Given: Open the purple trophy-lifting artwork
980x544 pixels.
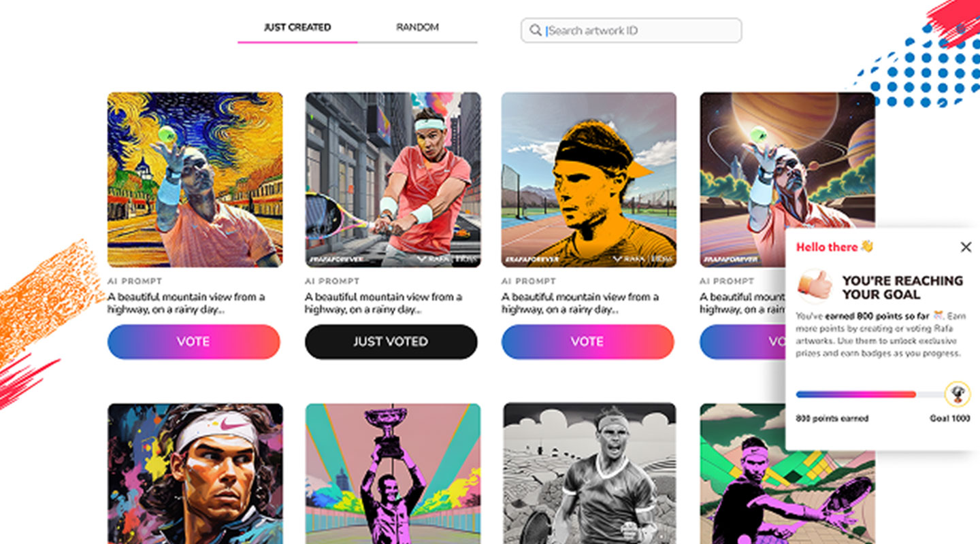Looking at the screenshot, I should coord(393,474).
